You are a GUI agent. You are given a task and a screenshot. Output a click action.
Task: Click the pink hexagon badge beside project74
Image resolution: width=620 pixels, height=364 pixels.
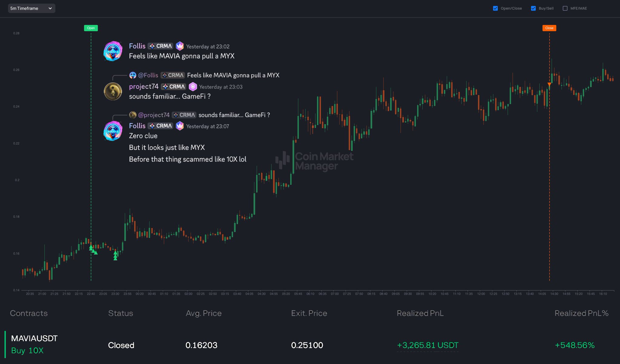pos(193,87)
